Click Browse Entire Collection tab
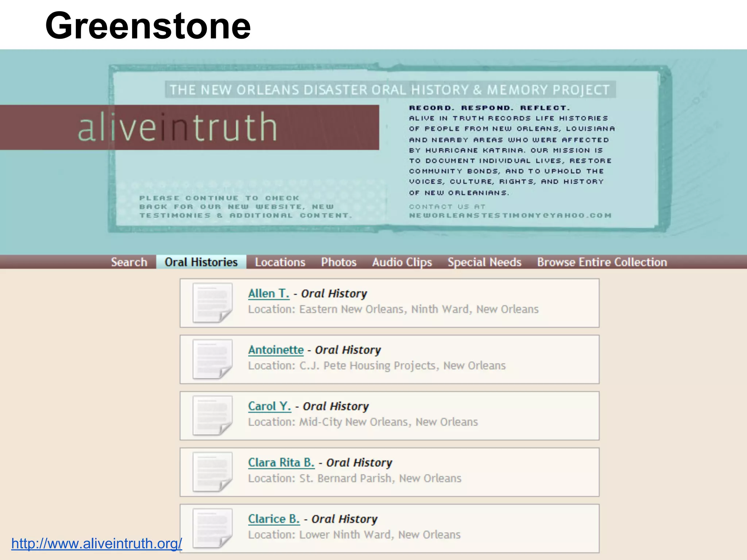The height and width of the screenshot is (560, 747). click(x=602, y=262)
